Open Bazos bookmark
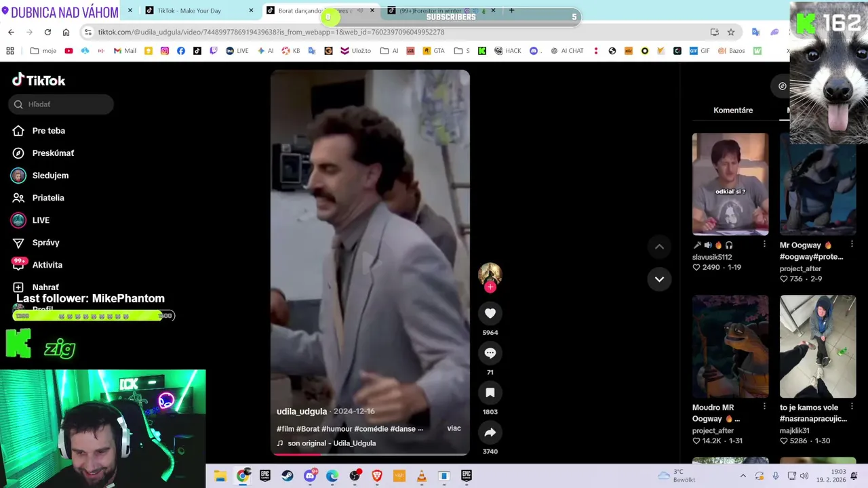Viewport: 868px width, 488px height. tap(732, 51)
